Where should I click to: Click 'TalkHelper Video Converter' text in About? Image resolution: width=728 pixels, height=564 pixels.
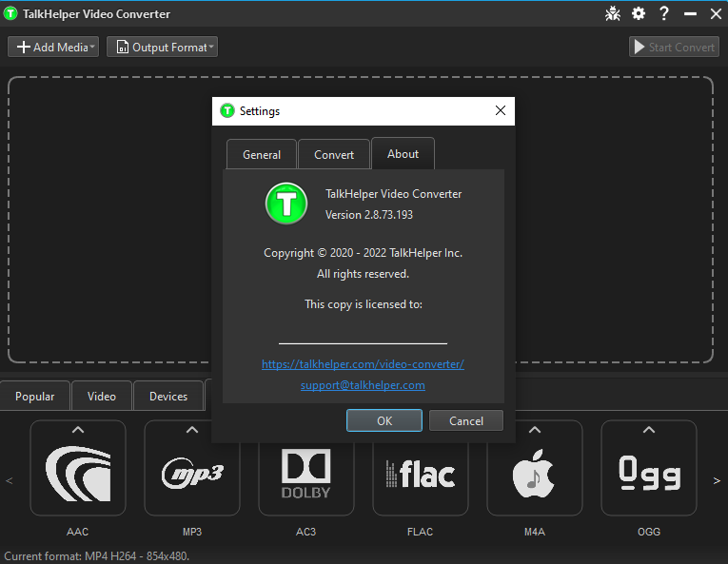393,194
